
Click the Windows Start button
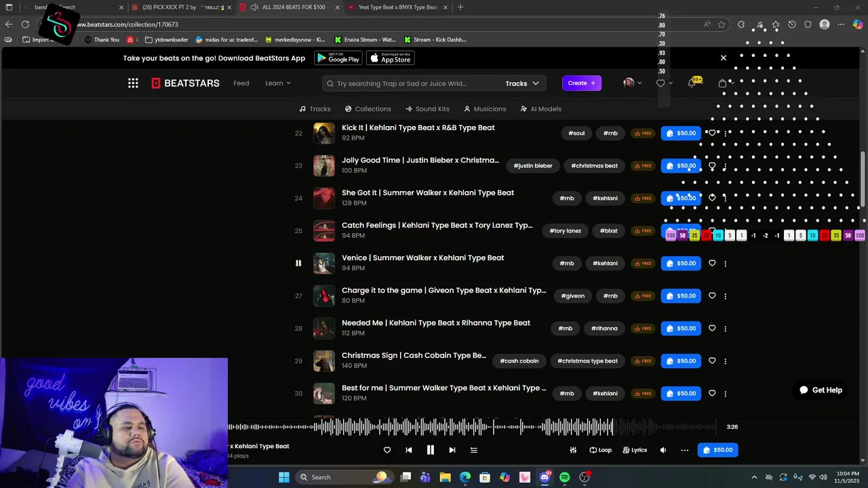[x=283, y=477]
